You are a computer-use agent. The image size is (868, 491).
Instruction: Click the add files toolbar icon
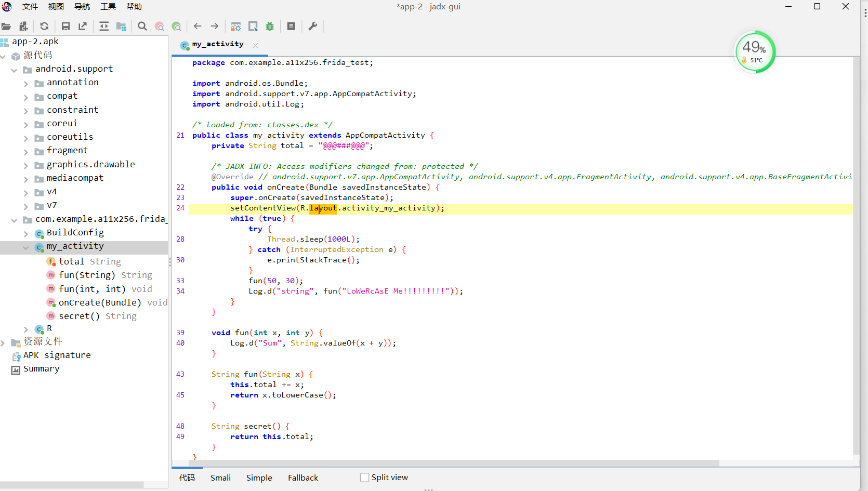[23, 26]
